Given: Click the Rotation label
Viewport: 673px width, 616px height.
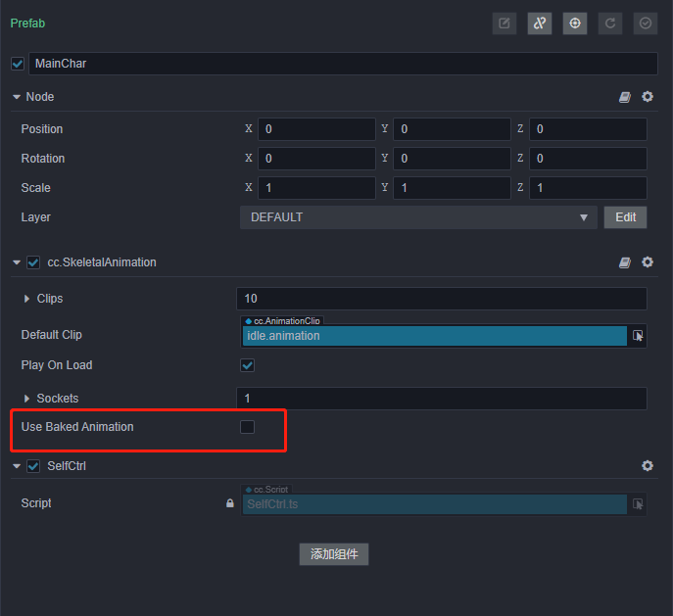Looking at the screenshot, I should [x=43, y=159].
